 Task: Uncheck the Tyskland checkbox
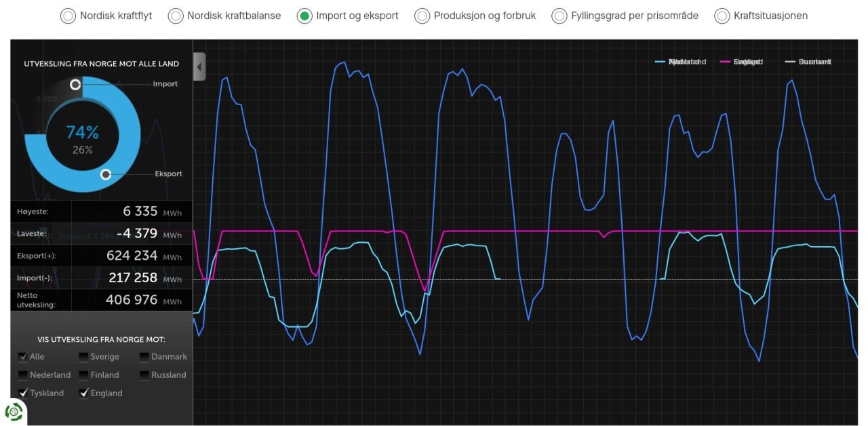(23, 393)
